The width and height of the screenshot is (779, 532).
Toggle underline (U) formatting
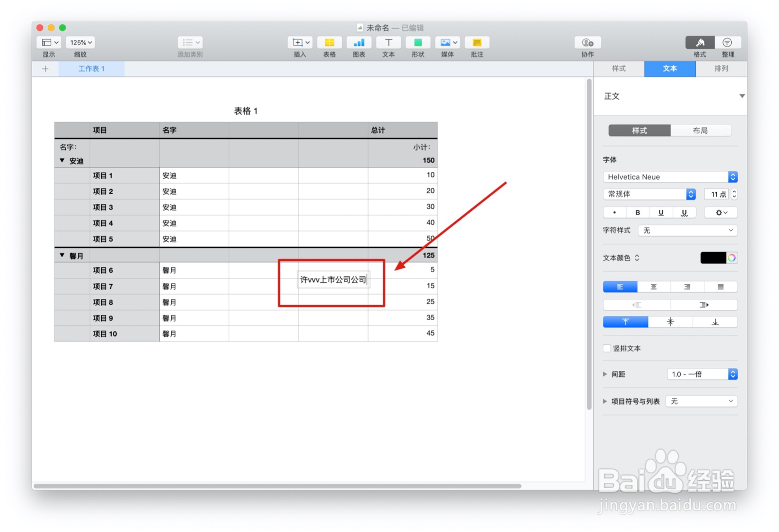coord(661,212)
